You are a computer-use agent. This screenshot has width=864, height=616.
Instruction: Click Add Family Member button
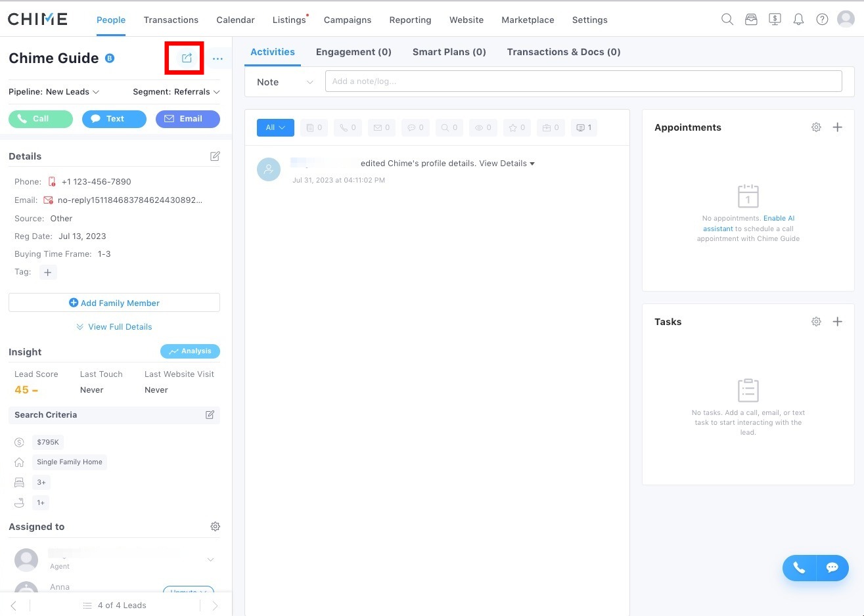pos(114,303)
